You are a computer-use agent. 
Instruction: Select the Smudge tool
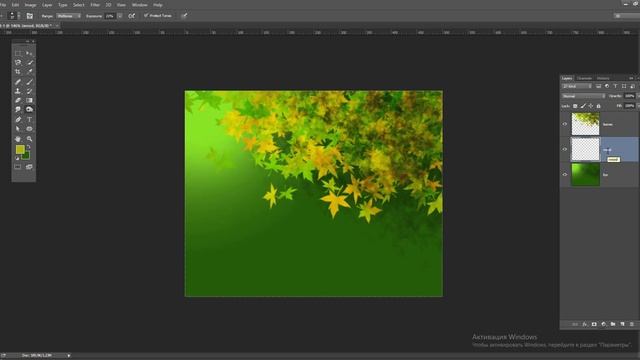coord(18,109)
